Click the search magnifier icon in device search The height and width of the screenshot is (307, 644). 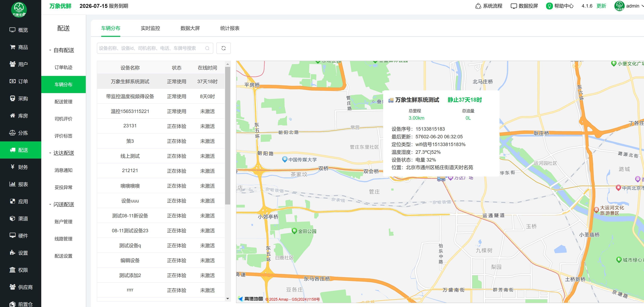click(x=207, y=48)
